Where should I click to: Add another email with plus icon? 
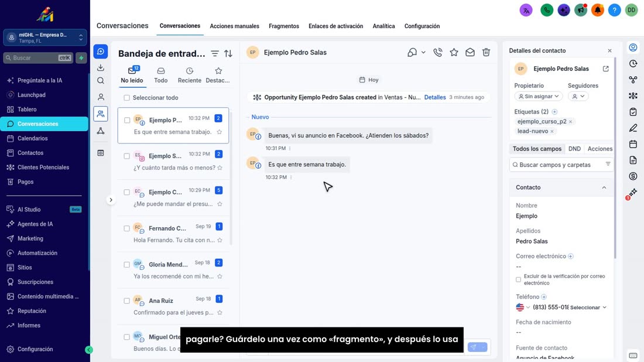(x=571, y=256)
